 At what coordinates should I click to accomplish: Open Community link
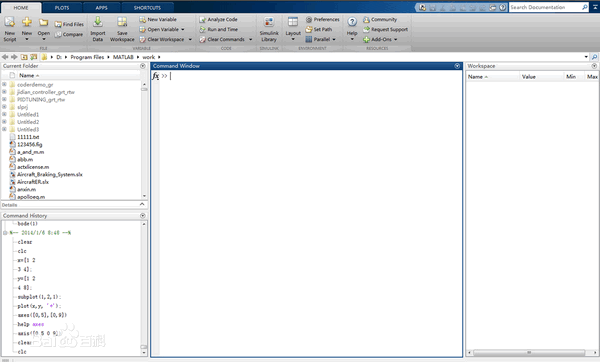coord(380,19)
